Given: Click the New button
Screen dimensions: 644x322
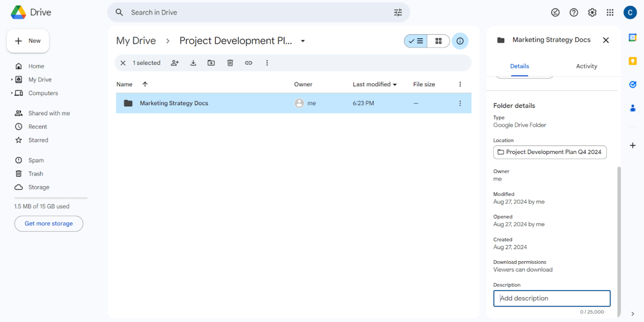Looking at the screenshot, I should [28, 41].
